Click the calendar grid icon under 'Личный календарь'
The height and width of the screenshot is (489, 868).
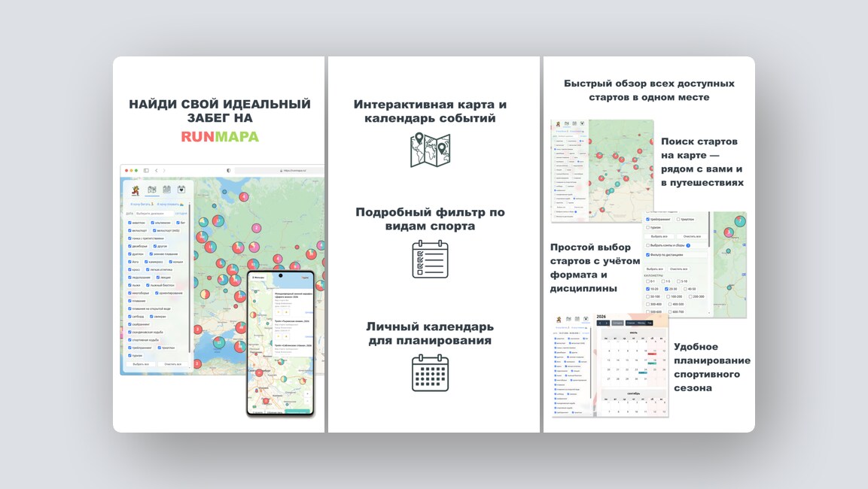click(430, 373)
